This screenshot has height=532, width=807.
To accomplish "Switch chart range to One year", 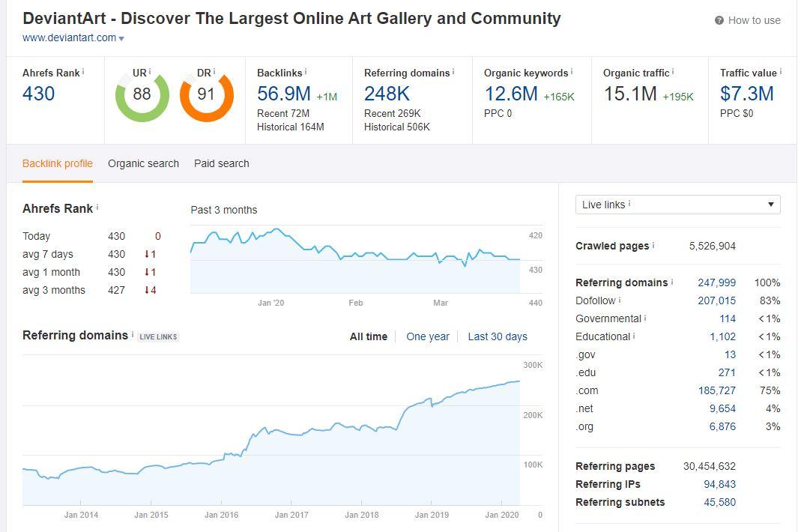I will (428, 336).
